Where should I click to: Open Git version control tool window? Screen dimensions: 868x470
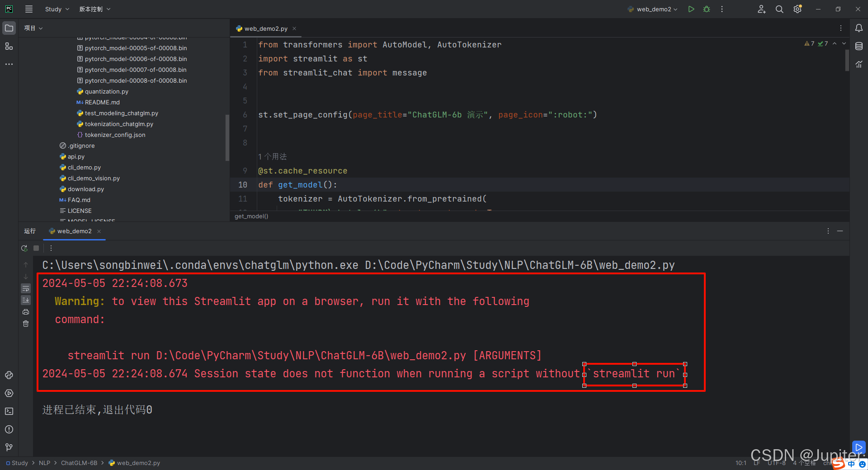tap(9, 447)
